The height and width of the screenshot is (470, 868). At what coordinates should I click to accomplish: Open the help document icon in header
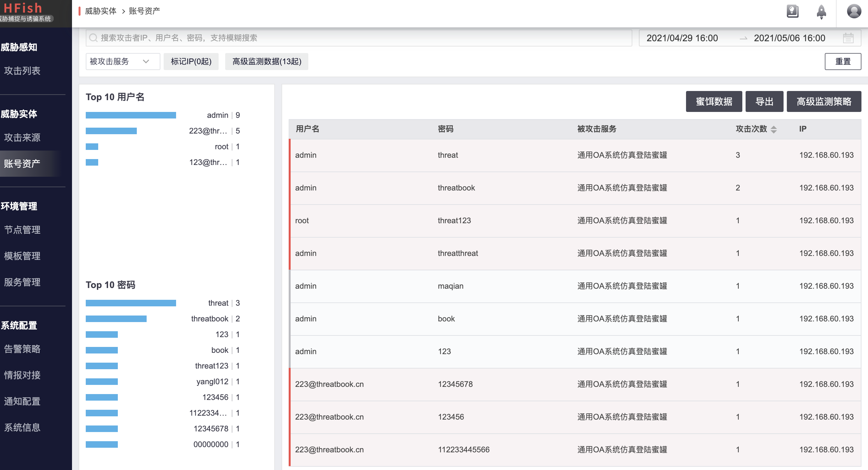[x=792, y=11]
